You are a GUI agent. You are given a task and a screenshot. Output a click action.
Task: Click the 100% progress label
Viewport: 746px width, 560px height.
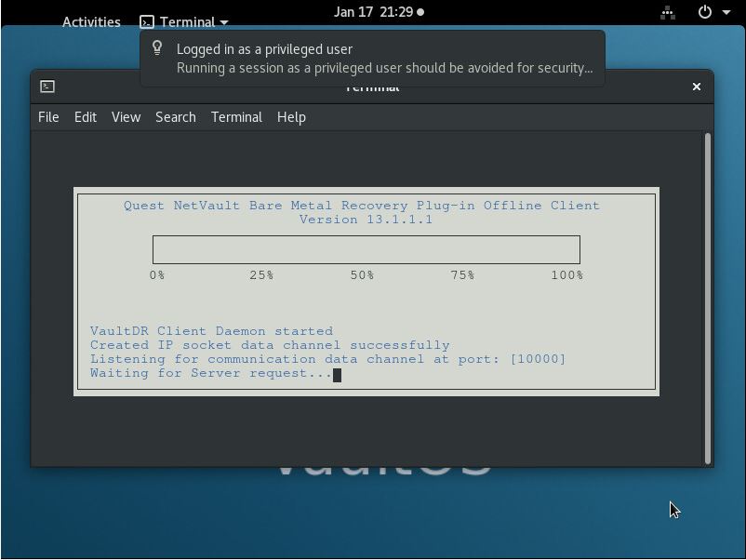tap(567, 275)
